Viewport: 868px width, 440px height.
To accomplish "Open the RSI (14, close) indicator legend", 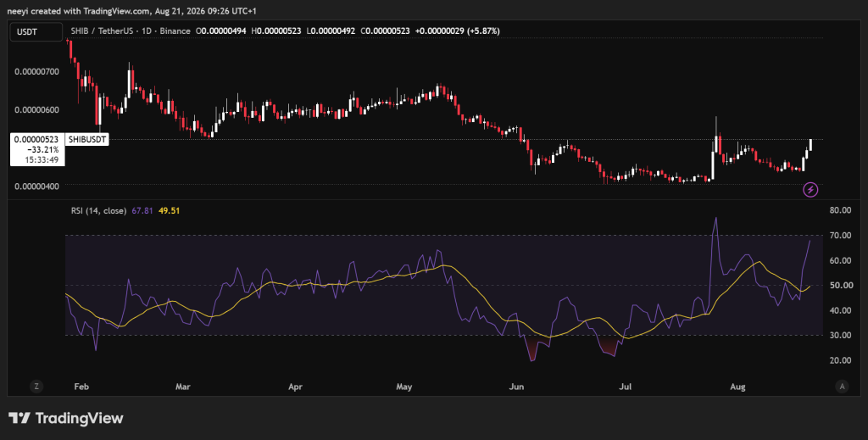I will [x=98, y=210].
